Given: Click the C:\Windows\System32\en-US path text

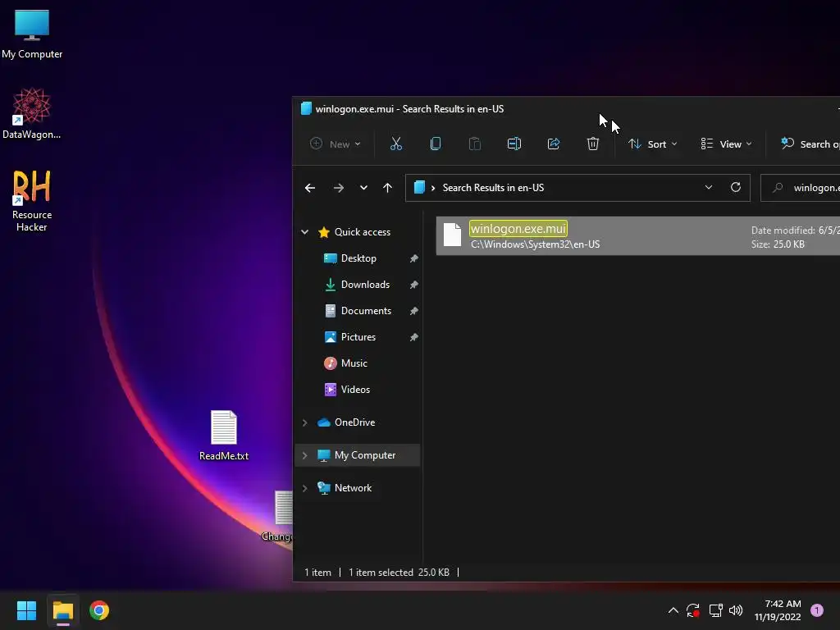Looking at the screenshot, I should click(535, 244).
